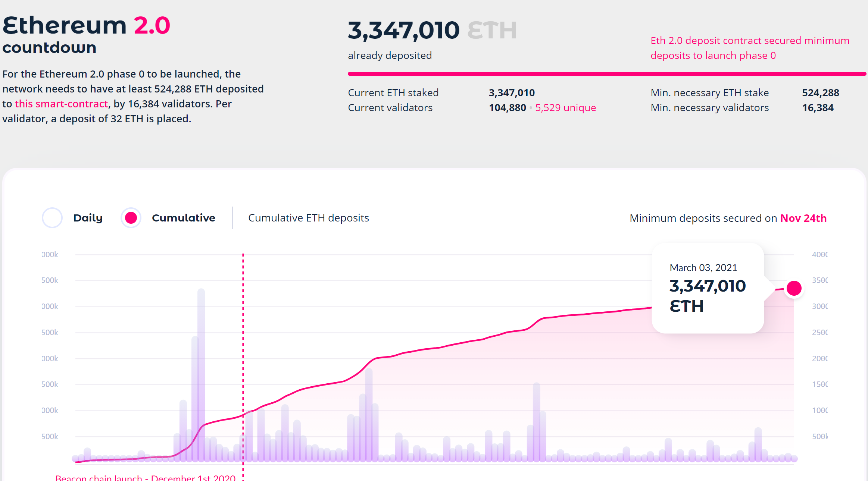Click the tallest daily deposit bar
This screenshot has width=868, height=481.
201,375
